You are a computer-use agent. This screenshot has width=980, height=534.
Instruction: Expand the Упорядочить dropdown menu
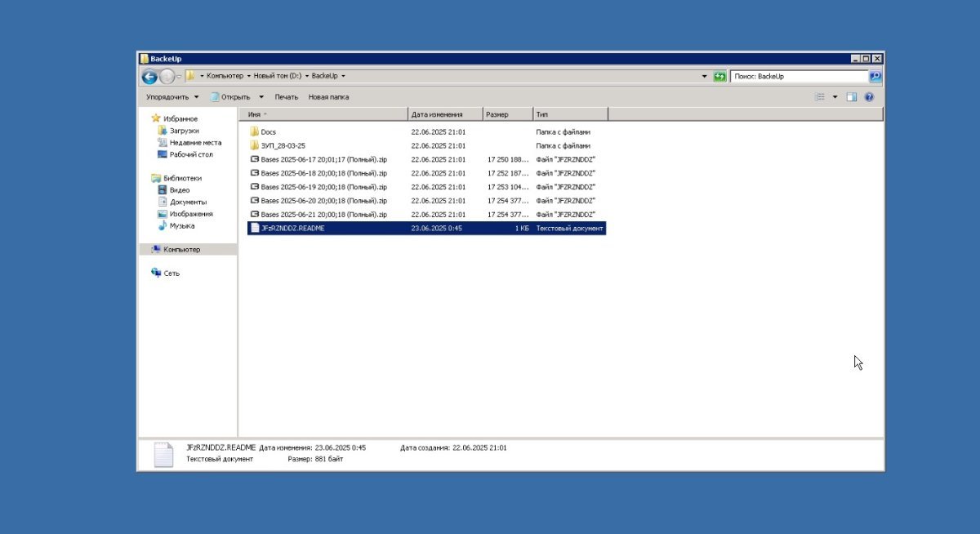(172, 97)
